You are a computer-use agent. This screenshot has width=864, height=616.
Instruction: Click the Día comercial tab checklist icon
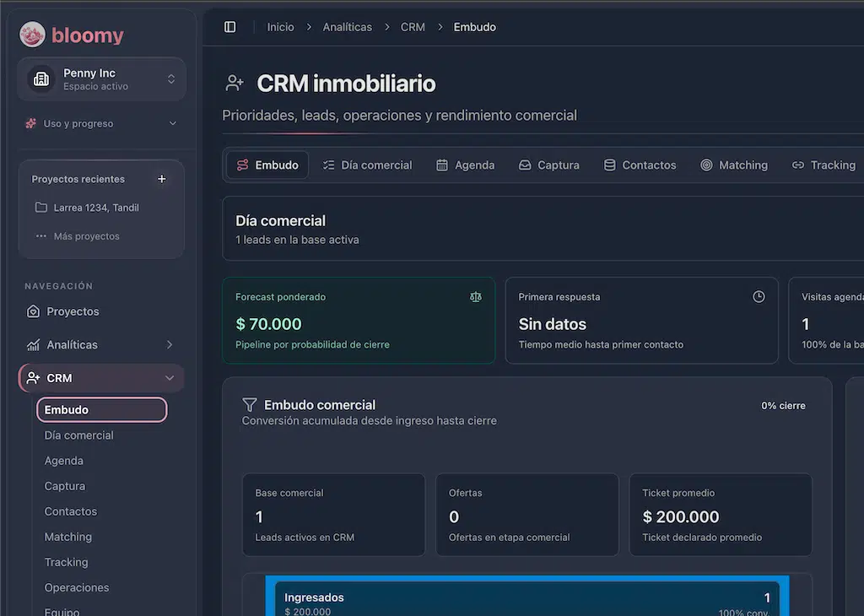[x=328, y=165]
